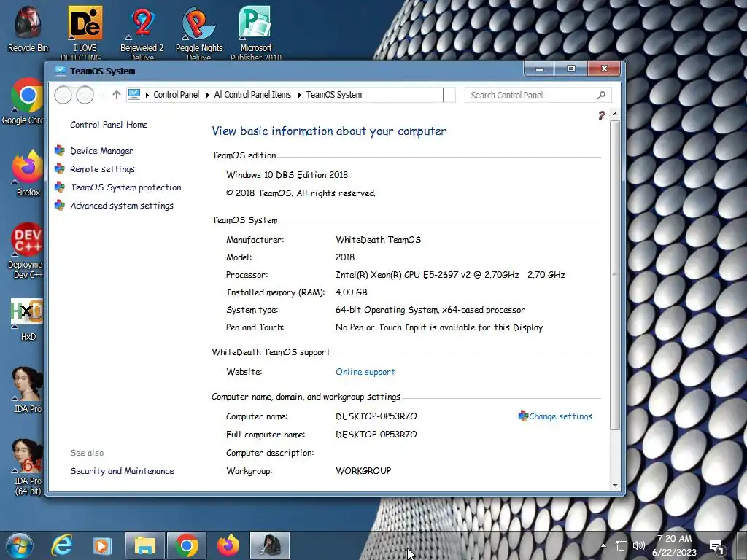Click 'WhiteDeath TeamOS' manufacturer value
Image resolution: width=747 pixels, height=560 pixels.
pos(379,240)
